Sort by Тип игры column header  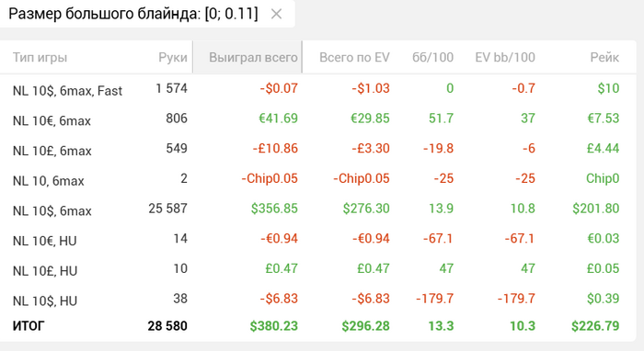[x=40, y=57]
